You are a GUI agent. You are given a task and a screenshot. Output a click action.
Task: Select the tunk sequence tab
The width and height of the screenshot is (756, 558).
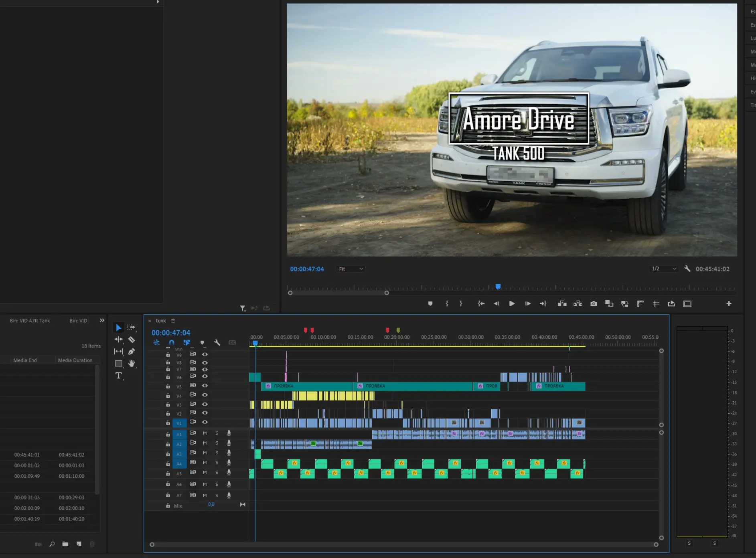point(161,321)
